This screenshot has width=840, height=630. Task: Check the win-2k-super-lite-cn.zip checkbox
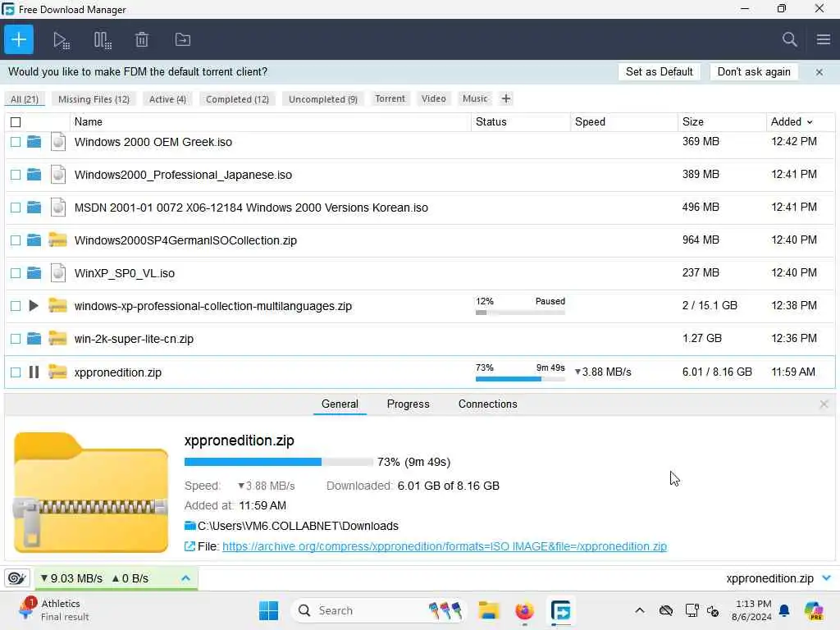coord(16,339)
